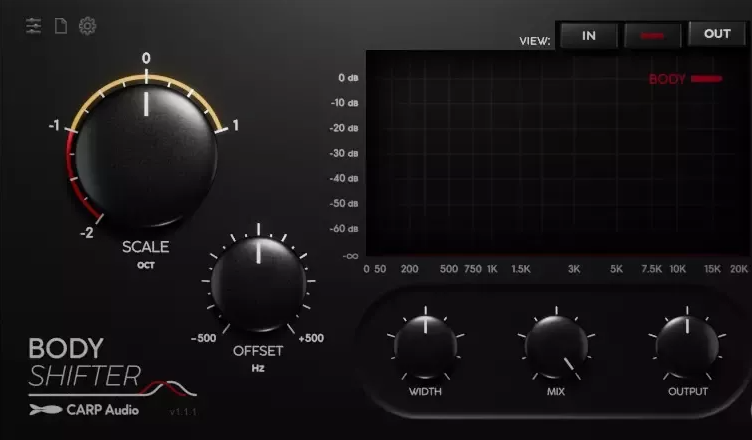Click the MIX label

tap(556, 392)
